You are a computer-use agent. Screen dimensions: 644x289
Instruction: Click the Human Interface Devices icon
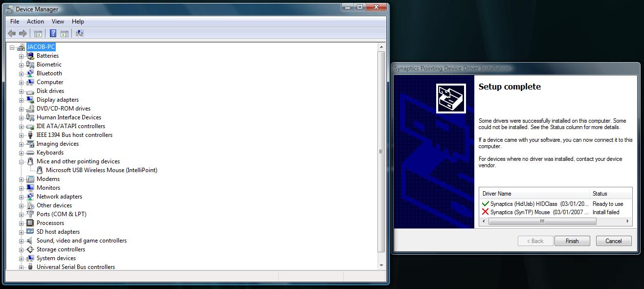[x=30, y=117]
